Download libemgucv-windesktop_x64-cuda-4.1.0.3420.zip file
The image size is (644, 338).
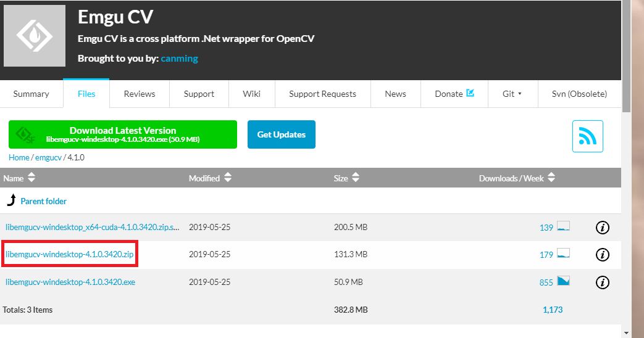coord(93,227)
